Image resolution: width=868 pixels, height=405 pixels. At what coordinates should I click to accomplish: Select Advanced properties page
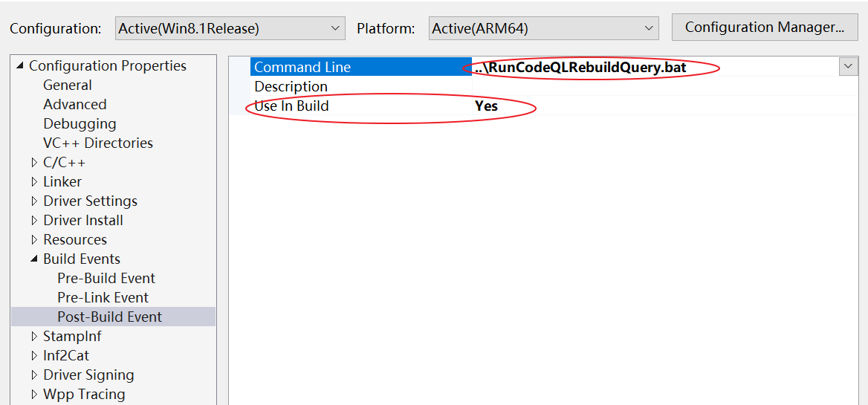(x=75, y=105)
